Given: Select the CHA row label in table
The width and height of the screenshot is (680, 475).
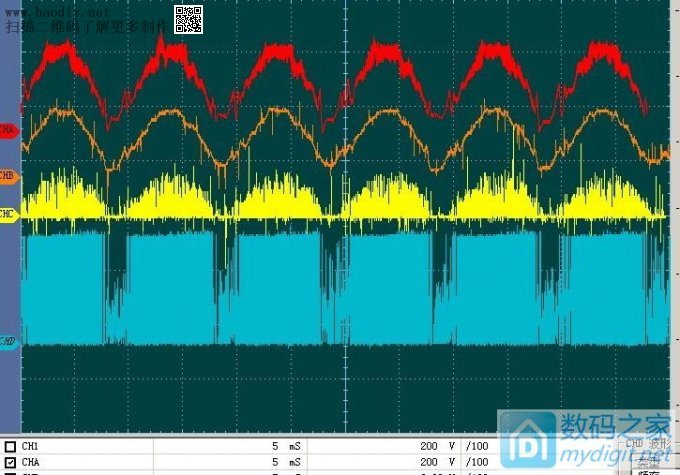Looking at the screenshot, I should 31,460.
